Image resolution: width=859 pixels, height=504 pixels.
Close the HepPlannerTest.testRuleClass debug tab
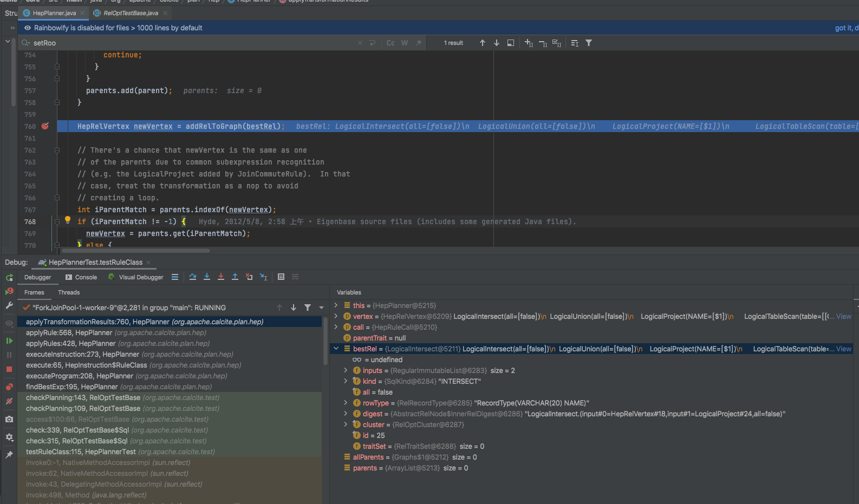(148, 263)
